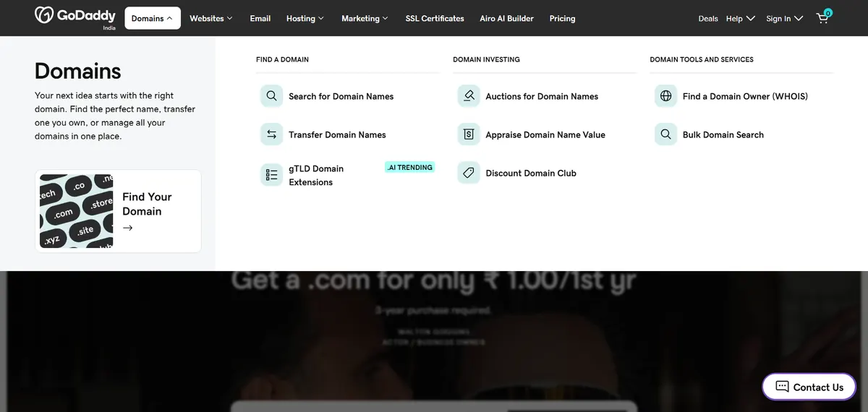868x412 pixels.
Task: Open Appraise Domain Name Value link
Action: 545,134
